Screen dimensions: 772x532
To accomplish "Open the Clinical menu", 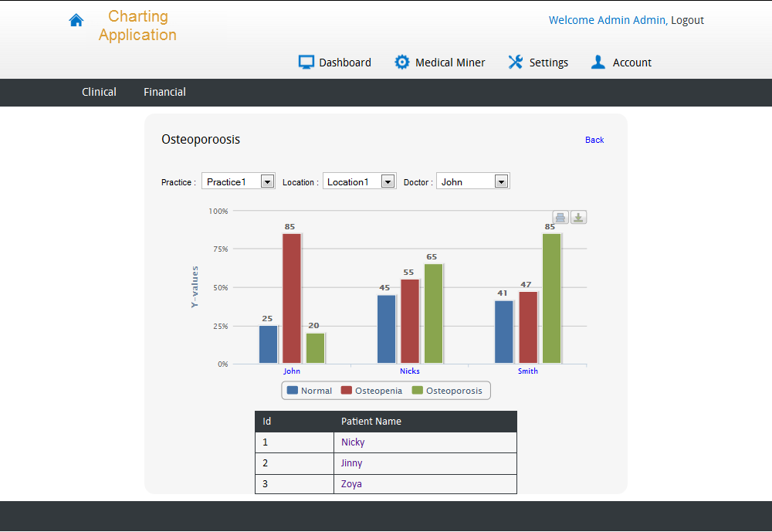I will (99, 92).
